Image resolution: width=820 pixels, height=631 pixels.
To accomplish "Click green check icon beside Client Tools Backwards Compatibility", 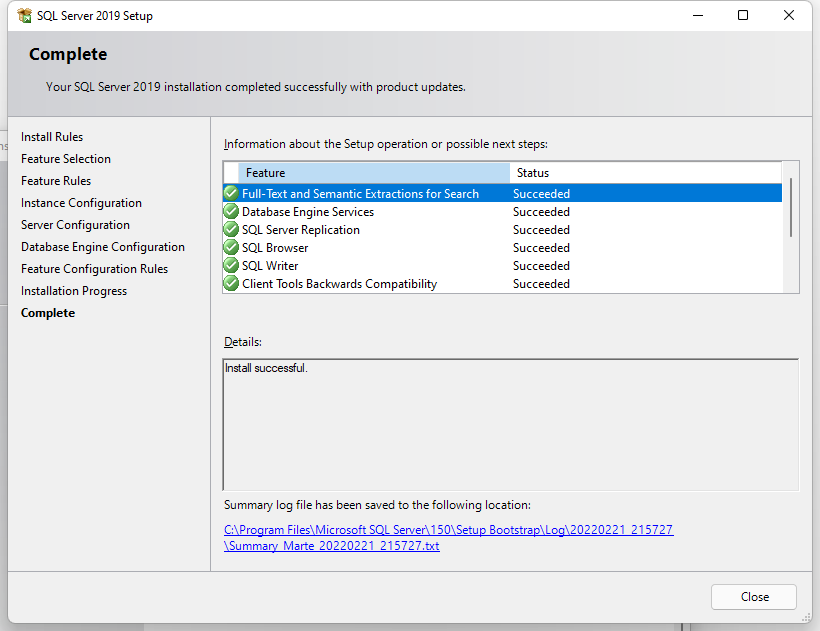I will click(x=231, y=283).
